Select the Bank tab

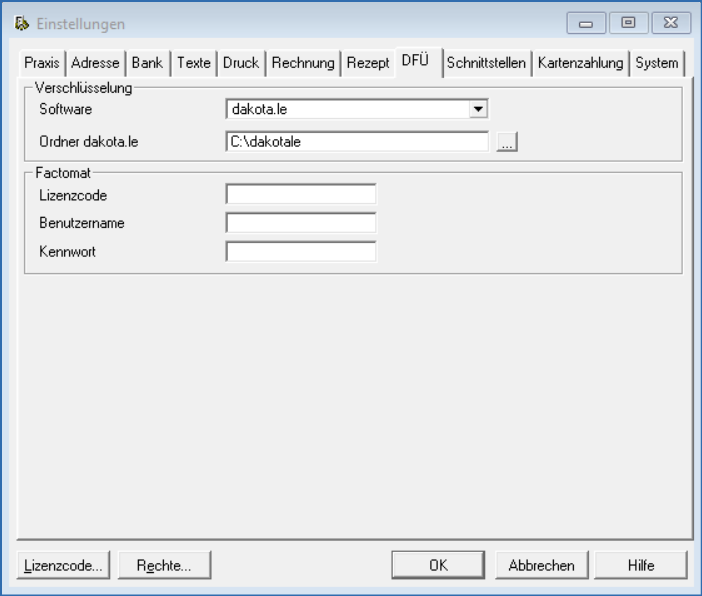147,63
